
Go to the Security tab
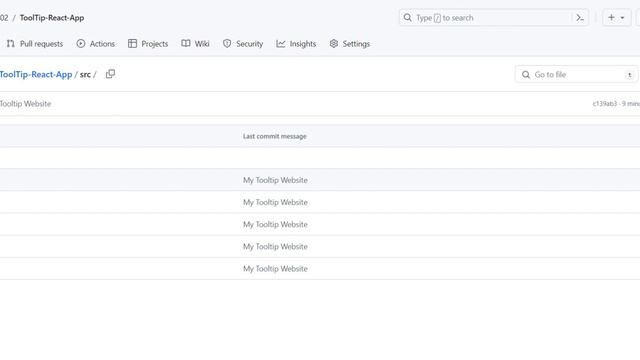click(243, 44)
